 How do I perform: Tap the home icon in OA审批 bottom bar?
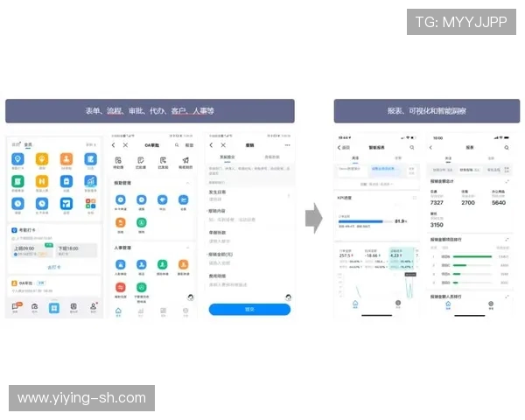click(x=118, y=311)
